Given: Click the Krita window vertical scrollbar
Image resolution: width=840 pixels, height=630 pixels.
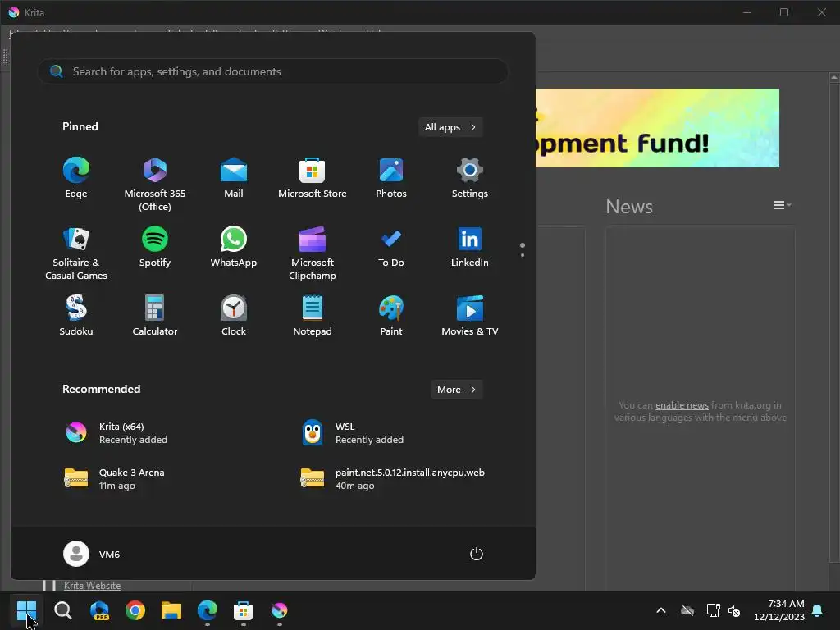Looking at the screenshot, I should 834,322.
